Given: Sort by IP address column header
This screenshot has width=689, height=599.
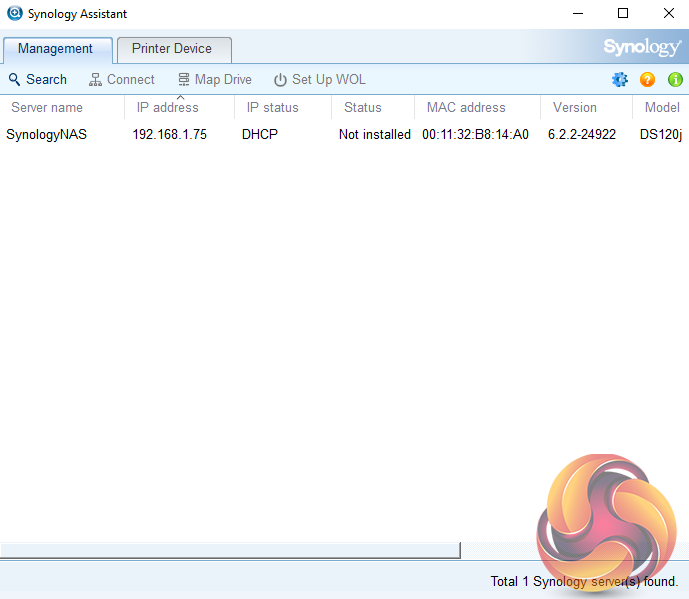Looking at the screenshot, I should coord(179,107).
